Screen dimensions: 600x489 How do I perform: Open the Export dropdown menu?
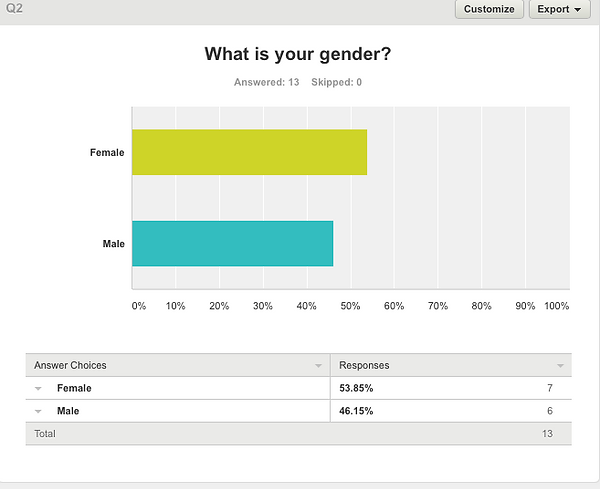coord(559,9)
